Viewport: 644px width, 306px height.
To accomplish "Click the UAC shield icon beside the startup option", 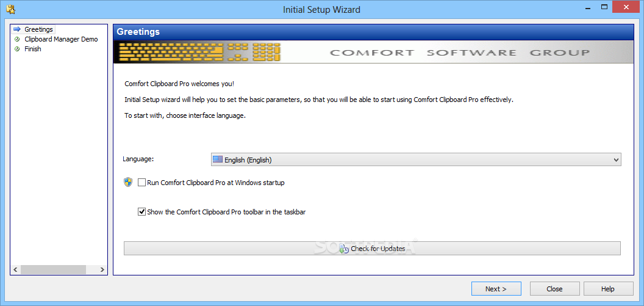I will coord(128,182).
